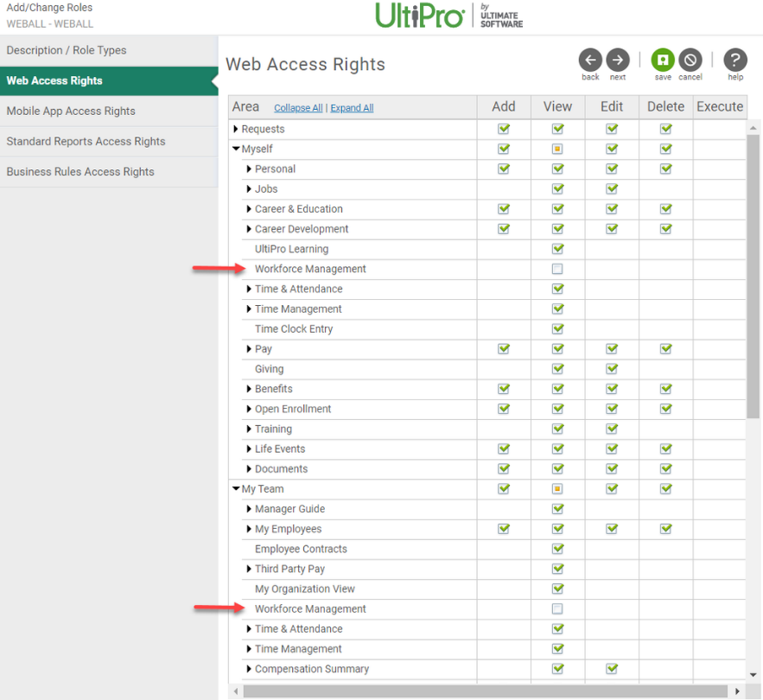Screen dimensions: 763x700
Task: Expand the Jobs row
Action: [x=249, y=188]
